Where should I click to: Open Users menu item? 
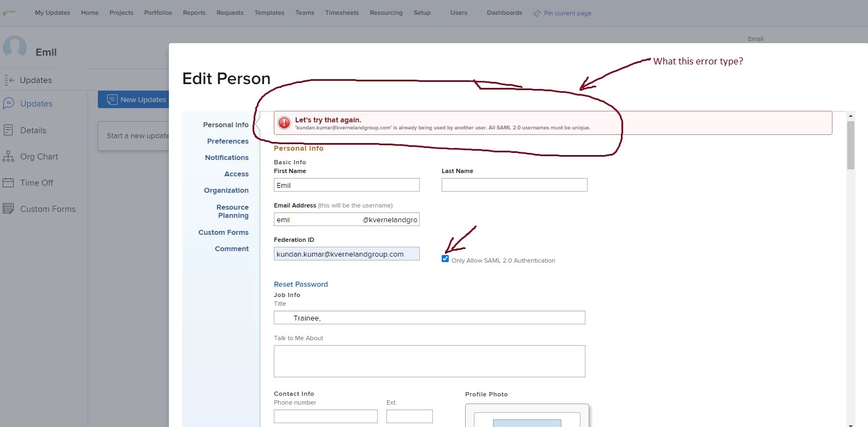pos(459,13)
